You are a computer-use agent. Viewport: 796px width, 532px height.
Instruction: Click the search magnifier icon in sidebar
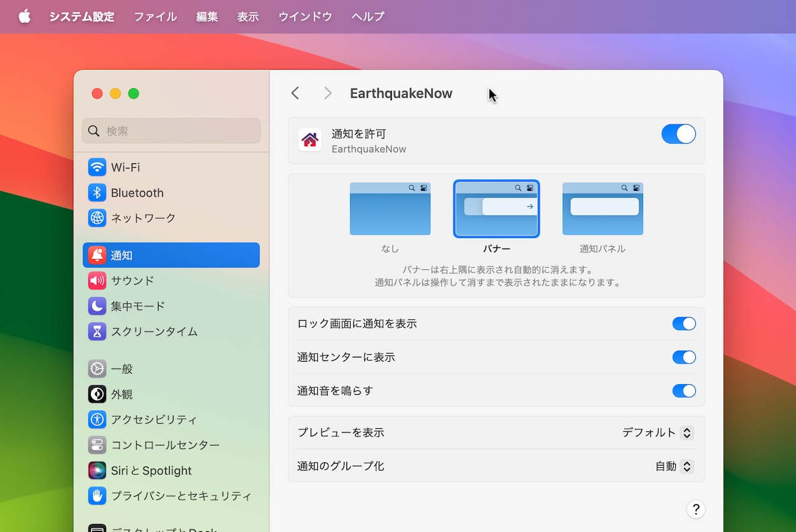(x=94, y=131)
